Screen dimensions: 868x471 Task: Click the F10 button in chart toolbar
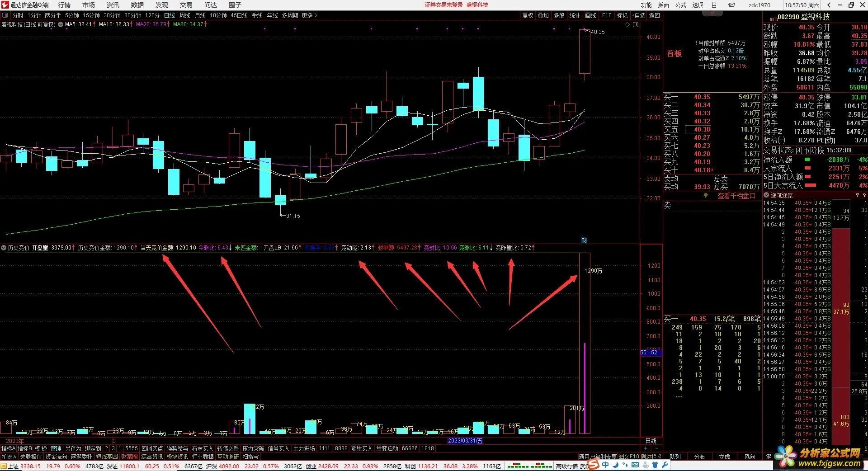607,15
